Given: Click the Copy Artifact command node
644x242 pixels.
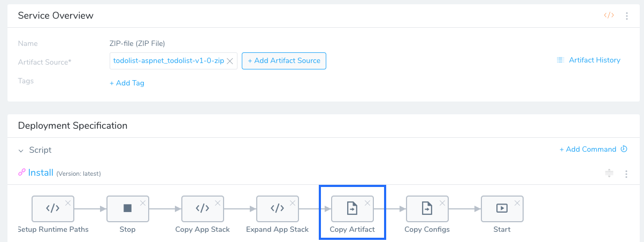Looking at the screenshot, I should tap(352, 209).
